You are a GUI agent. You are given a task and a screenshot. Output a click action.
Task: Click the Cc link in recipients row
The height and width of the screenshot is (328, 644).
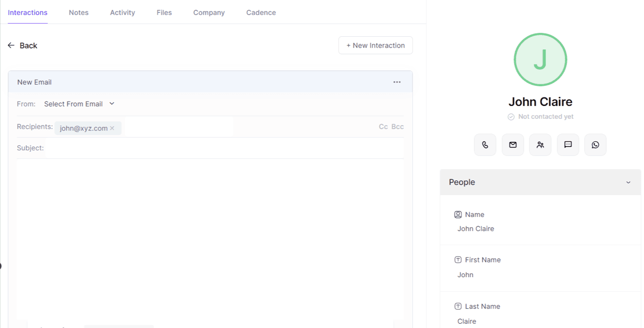(383, 126)
